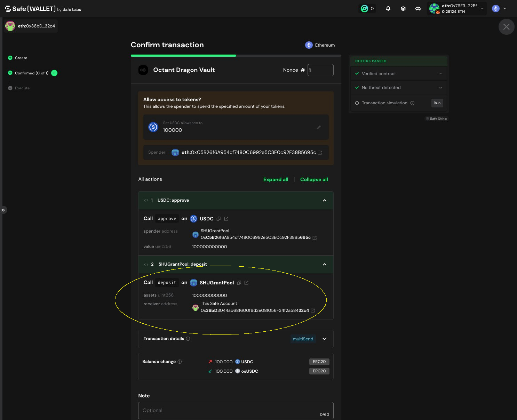This screenshot has height=420, width=517.
Task: Copy the SHUGrantPool contract address
Action: point(239,283)
